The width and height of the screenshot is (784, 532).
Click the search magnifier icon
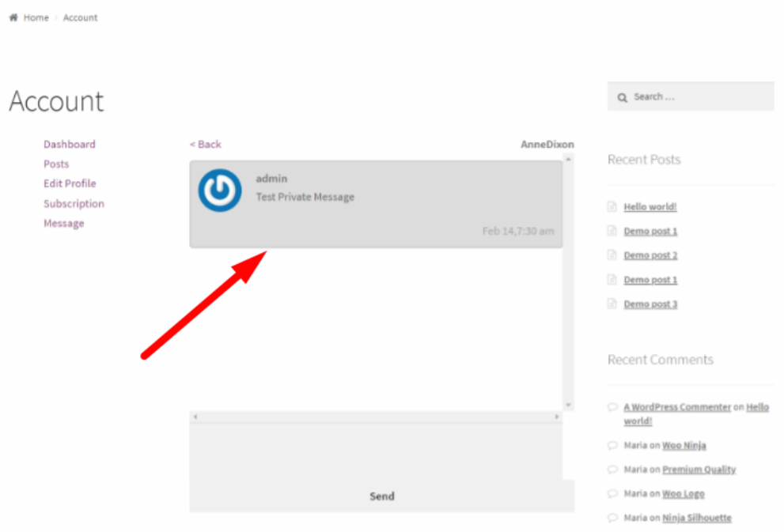click(622, 97)
